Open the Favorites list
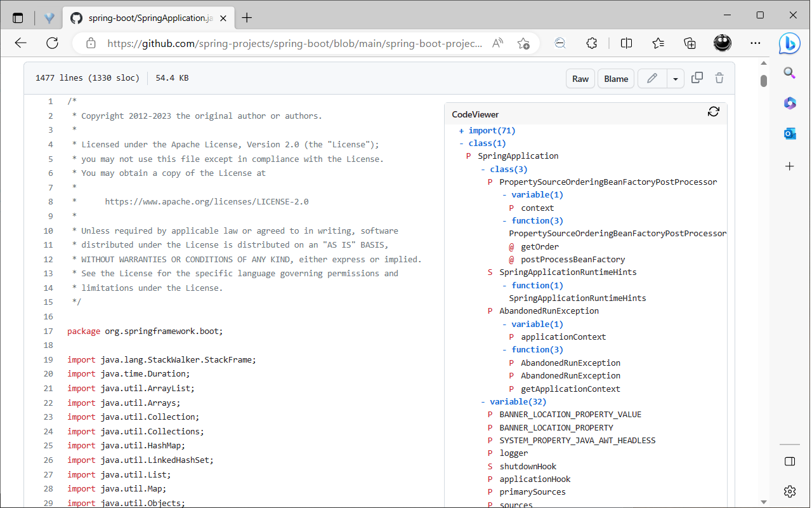 (658, 43)
